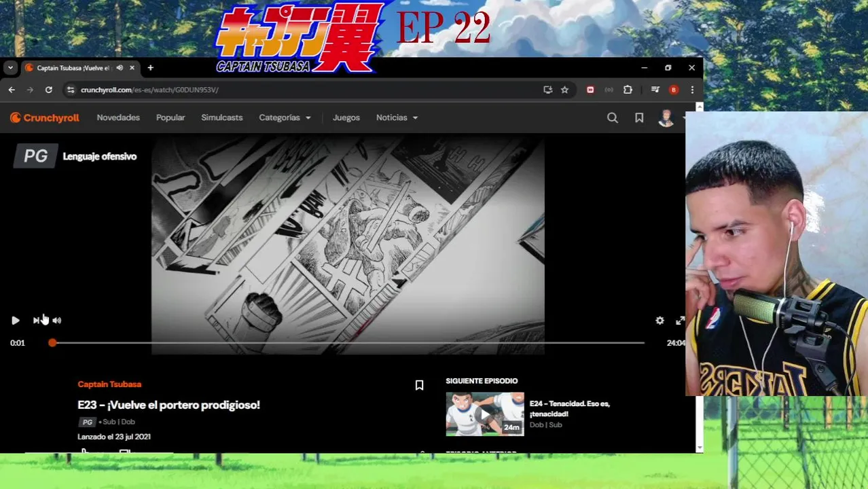This screenshot has width=868, height=489.
Task: Open the Novedades section
Action: tap(118, 117)
